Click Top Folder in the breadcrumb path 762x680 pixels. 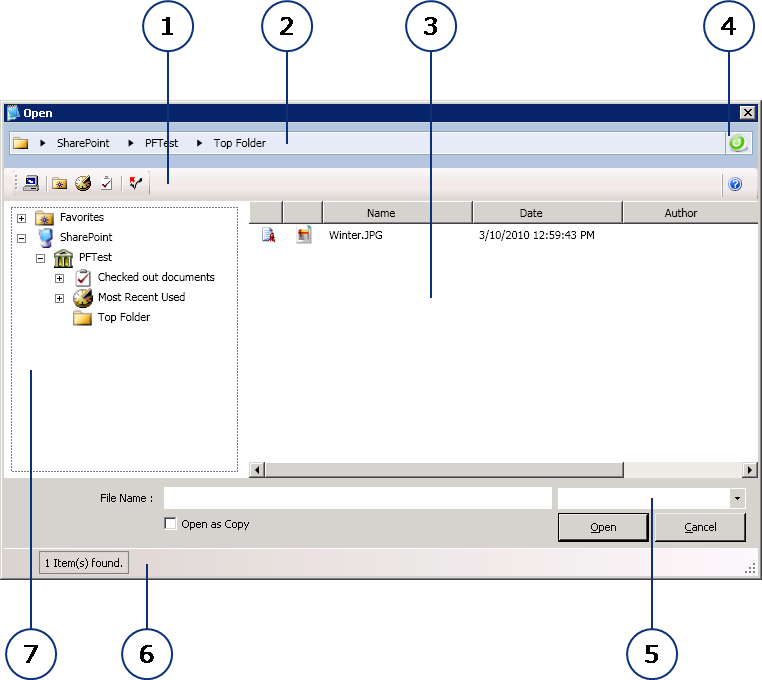(x=240, y=143)
